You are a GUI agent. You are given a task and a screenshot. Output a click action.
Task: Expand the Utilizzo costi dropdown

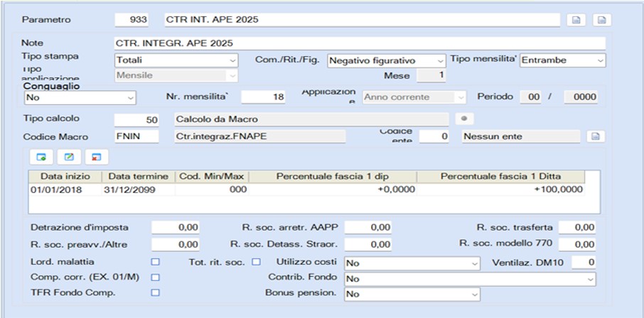[x=412, y=263]
